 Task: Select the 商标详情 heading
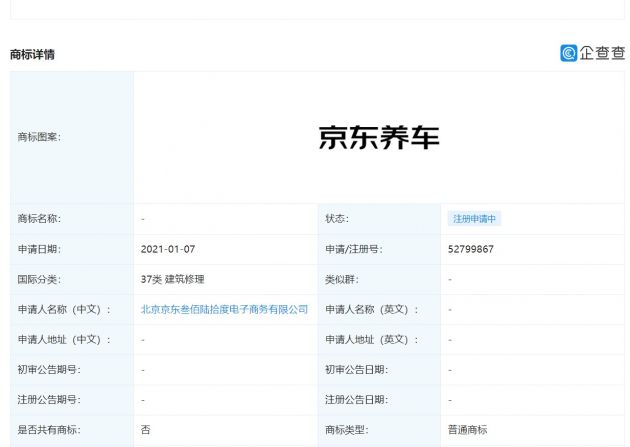32,54
